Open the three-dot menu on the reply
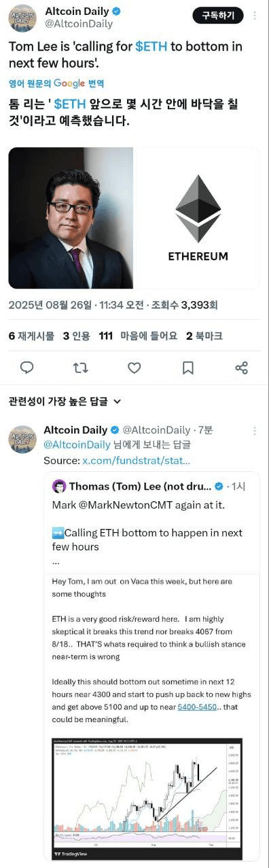This screenshot has width=269, height=868. 255,431
